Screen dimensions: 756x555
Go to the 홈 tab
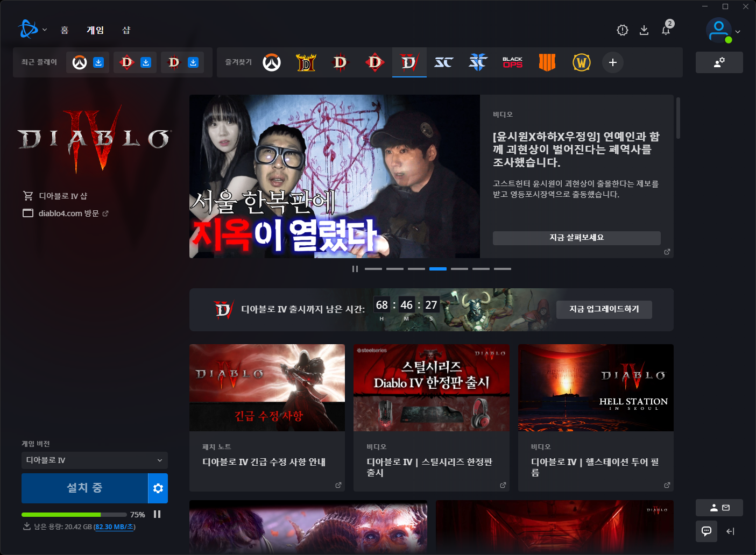pos(65,30)
